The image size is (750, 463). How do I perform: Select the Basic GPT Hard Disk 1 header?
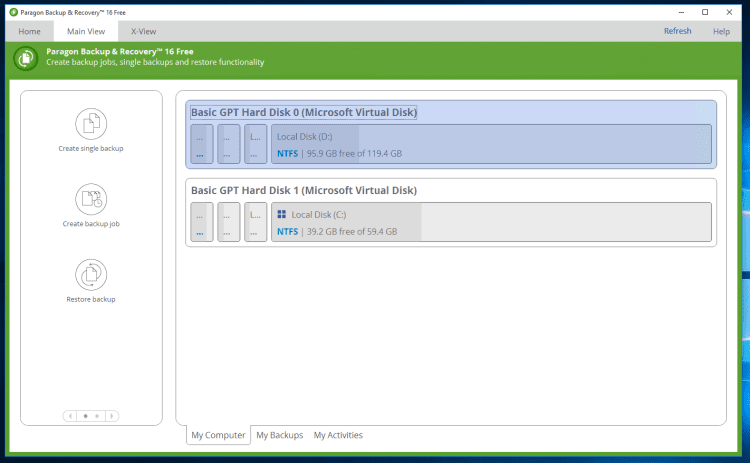pyautogui.click(x=304, y=190)
